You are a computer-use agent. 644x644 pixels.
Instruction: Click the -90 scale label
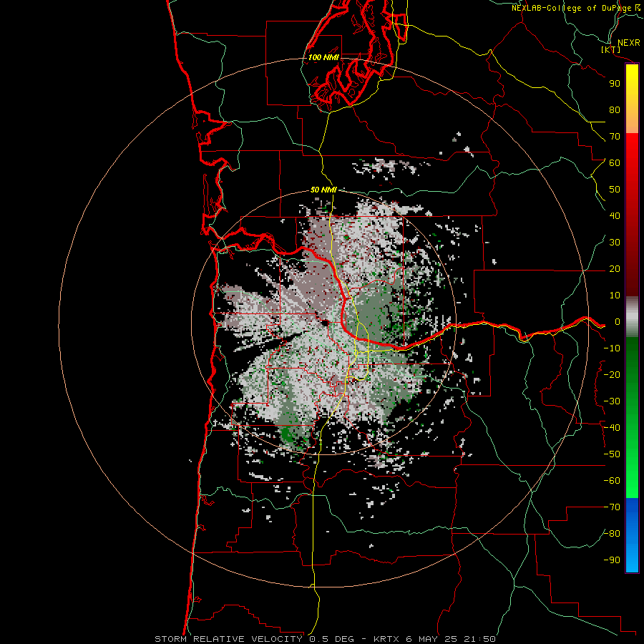[x=612, y=560]
